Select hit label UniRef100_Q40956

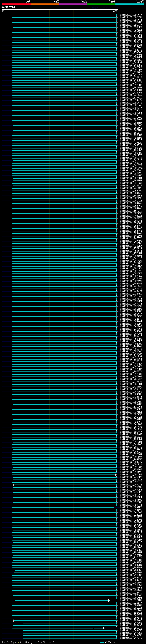click(131, 35)
